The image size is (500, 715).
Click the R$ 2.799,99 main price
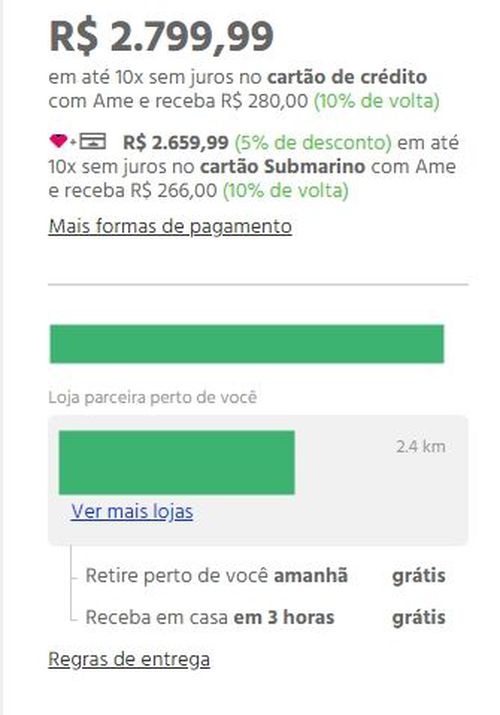pyautogui.click(x=161, y=36)
